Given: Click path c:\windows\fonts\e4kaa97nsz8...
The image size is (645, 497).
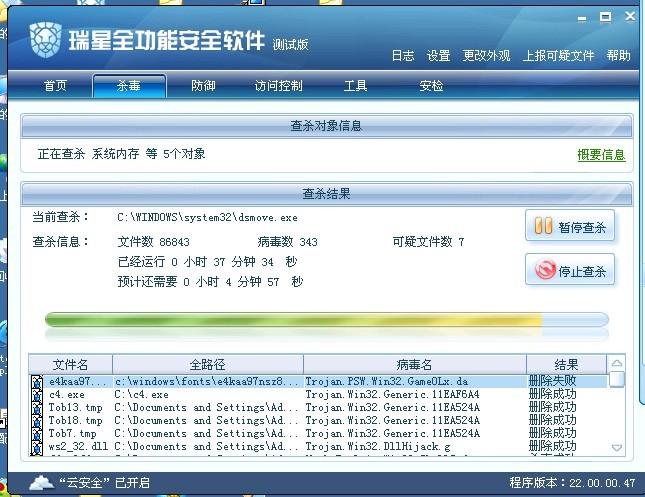Looking at the screenshot, I should [206, 382].
